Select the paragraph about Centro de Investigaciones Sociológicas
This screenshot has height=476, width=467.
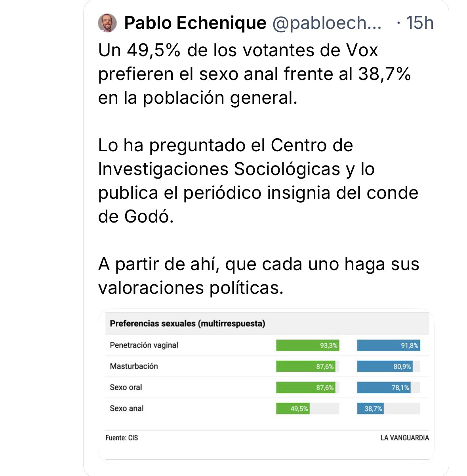click(258, 181)
